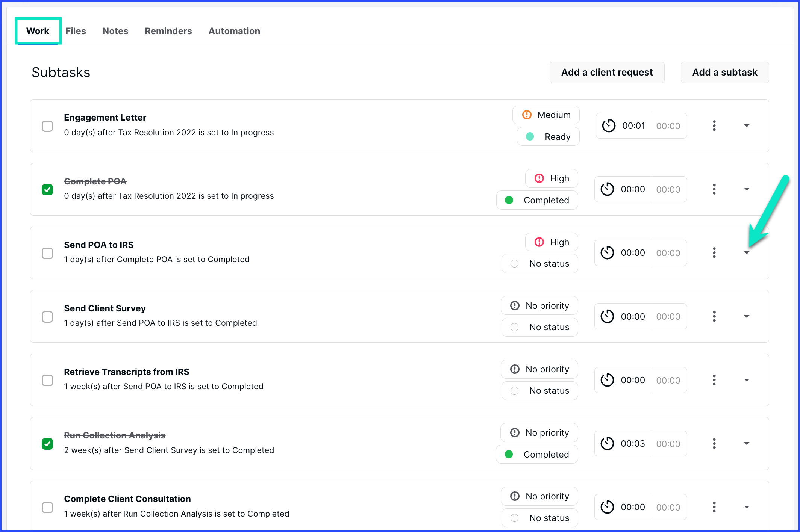This screenshot has height=532, width=800.
Task: Open the Send Client Survey title
Action: coord(105,308)
